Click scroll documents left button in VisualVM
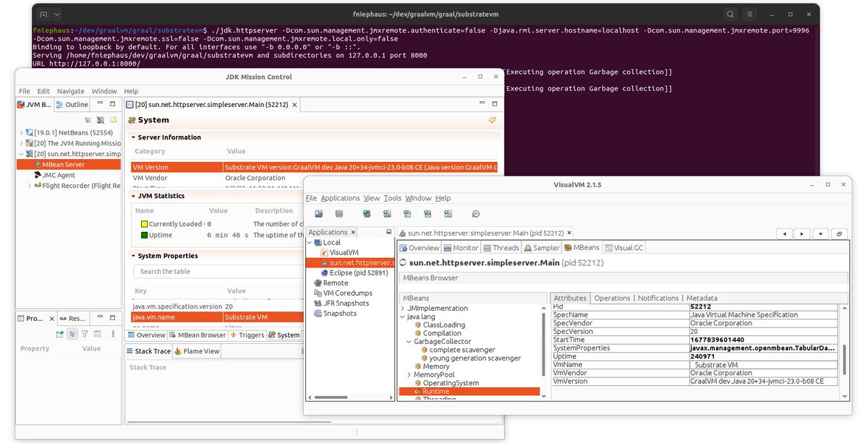The height and width of the screenshot is (443, 868). (783, 233)
